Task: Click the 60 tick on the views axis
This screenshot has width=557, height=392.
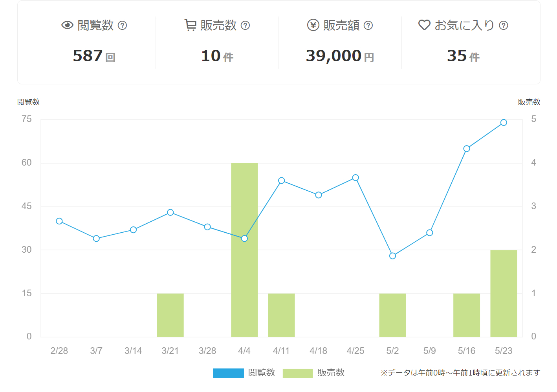Action: pos(27,163)
